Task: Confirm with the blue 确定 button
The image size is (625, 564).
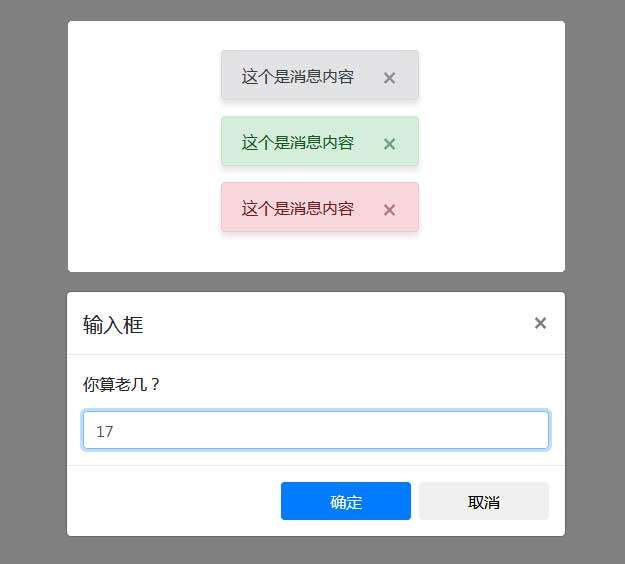Action: 345,502
